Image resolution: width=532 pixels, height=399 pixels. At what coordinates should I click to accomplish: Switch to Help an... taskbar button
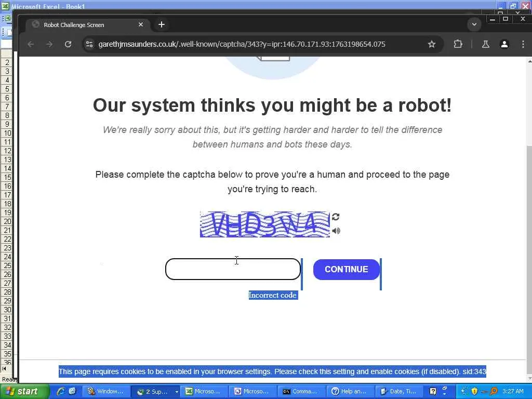[351, 391]
